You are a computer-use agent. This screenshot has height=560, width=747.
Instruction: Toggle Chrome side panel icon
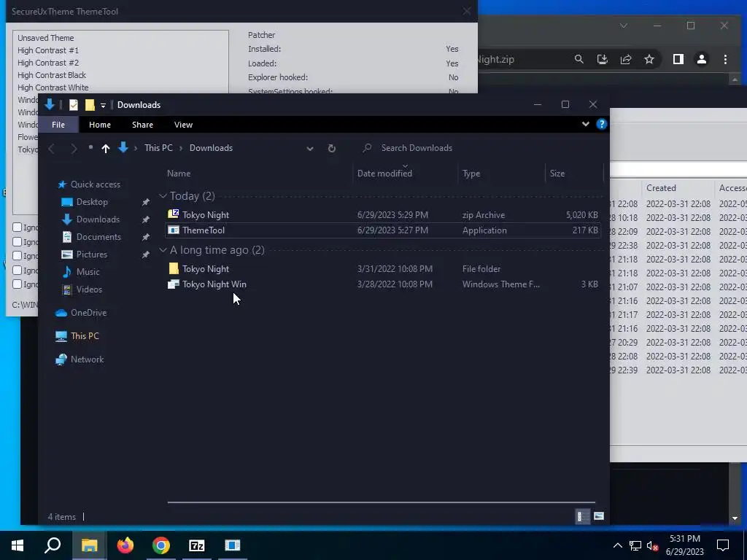(678, 59)
